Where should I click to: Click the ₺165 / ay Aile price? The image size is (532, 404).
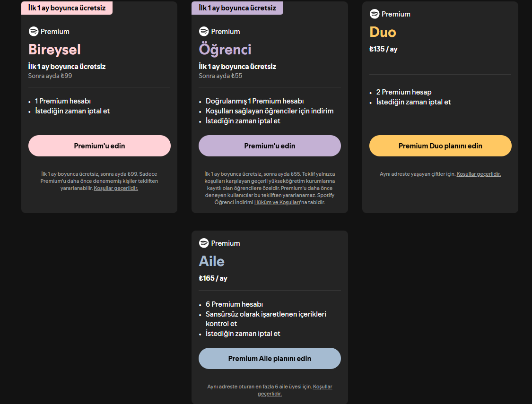click(213, 278)
